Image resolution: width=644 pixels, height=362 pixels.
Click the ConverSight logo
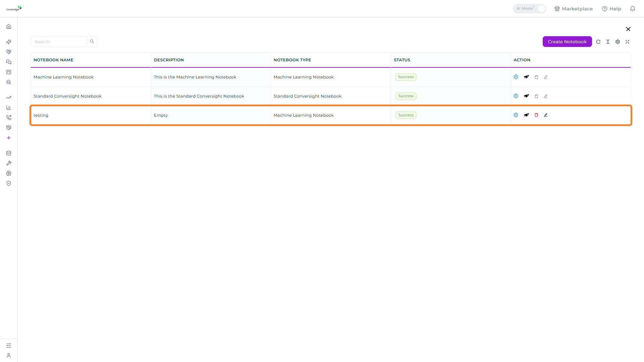pos(14,8)
